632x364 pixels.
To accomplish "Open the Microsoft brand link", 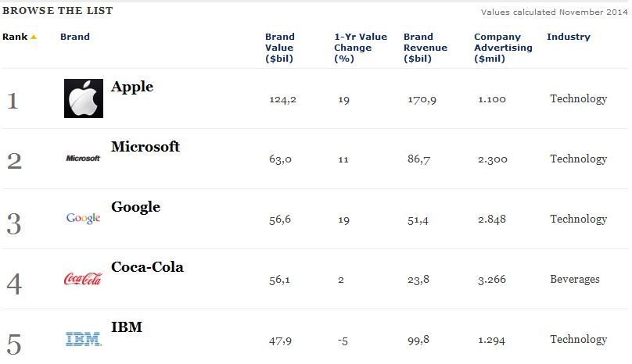I will click(145, 147).
